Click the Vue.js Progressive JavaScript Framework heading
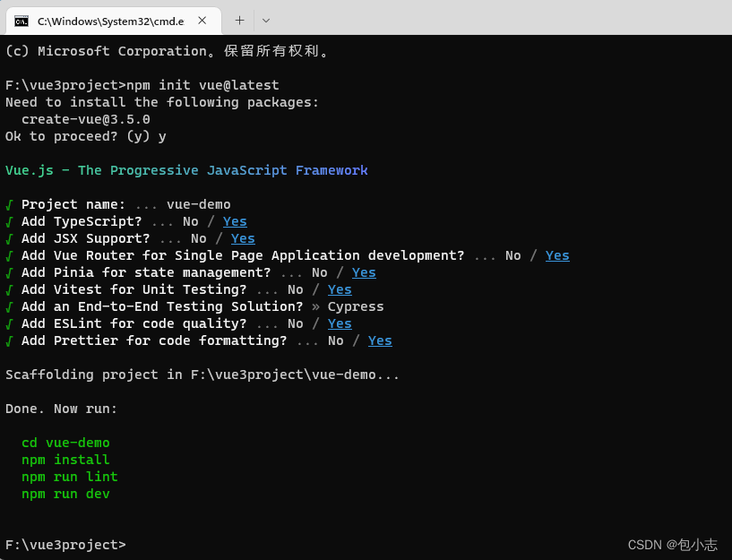The image size is (732, 560). pyautogui.click(x=186, y=170)
